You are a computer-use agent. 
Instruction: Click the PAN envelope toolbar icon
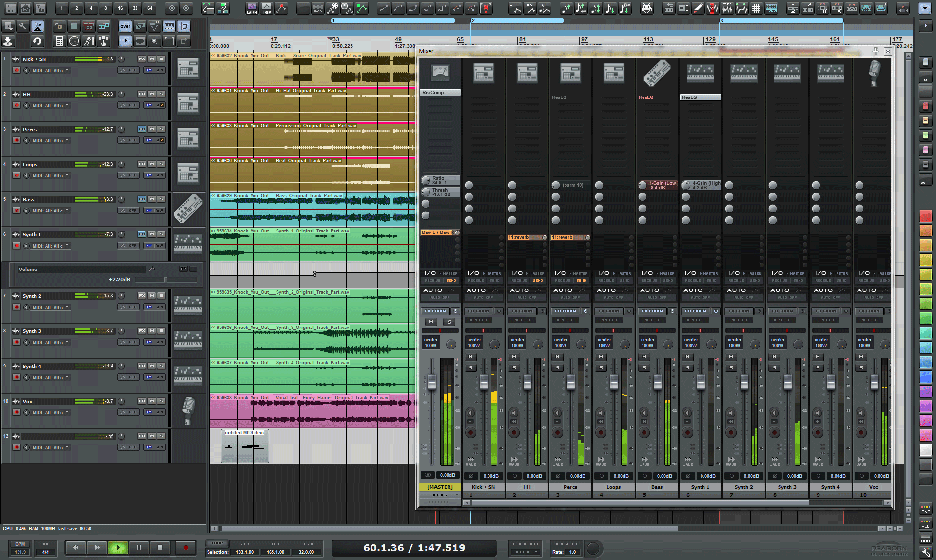click(x=530, y=8)
